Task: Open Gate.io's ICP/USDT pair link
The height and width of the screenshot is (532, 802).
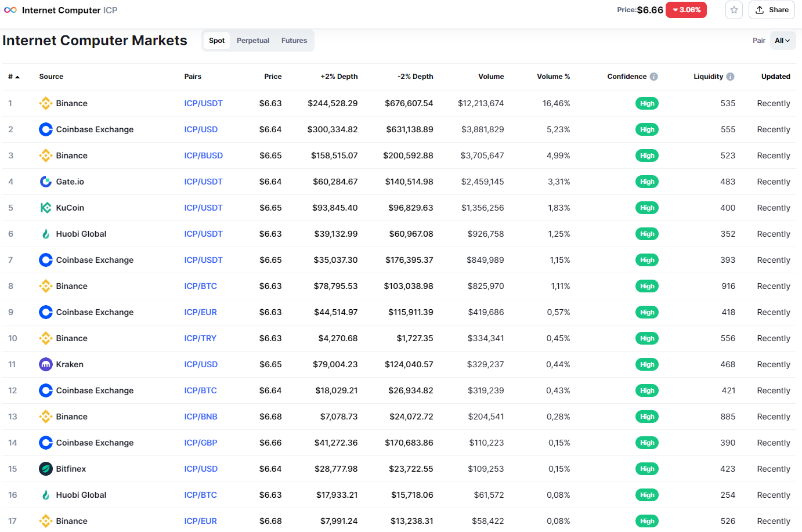Action: [x=203, y=182]
